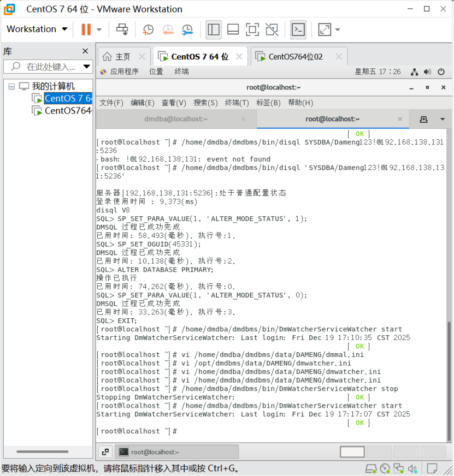
Task: Toggle the library sidebar view icon
Action: point(214,29)
